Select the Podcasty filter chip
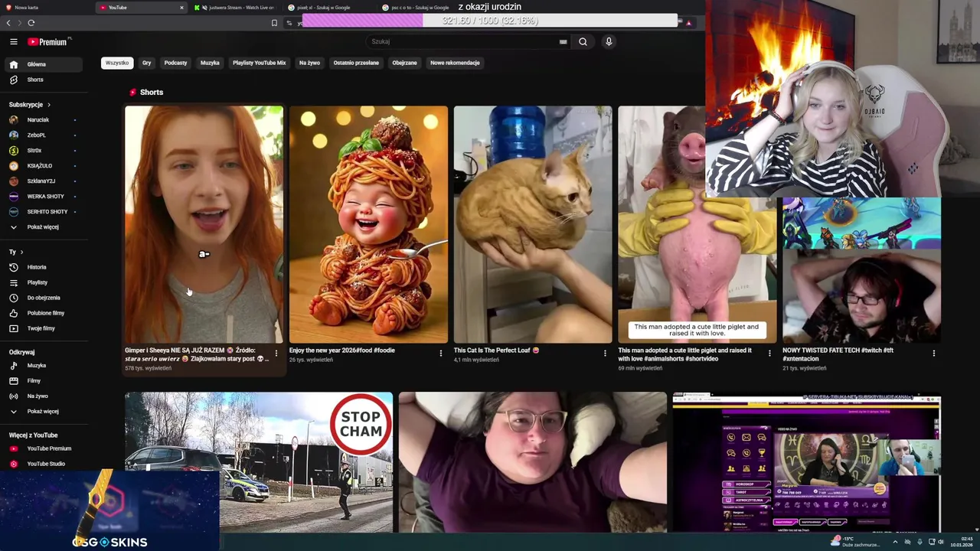The height and width of the screenshot is (551, 980). (175, 63)
